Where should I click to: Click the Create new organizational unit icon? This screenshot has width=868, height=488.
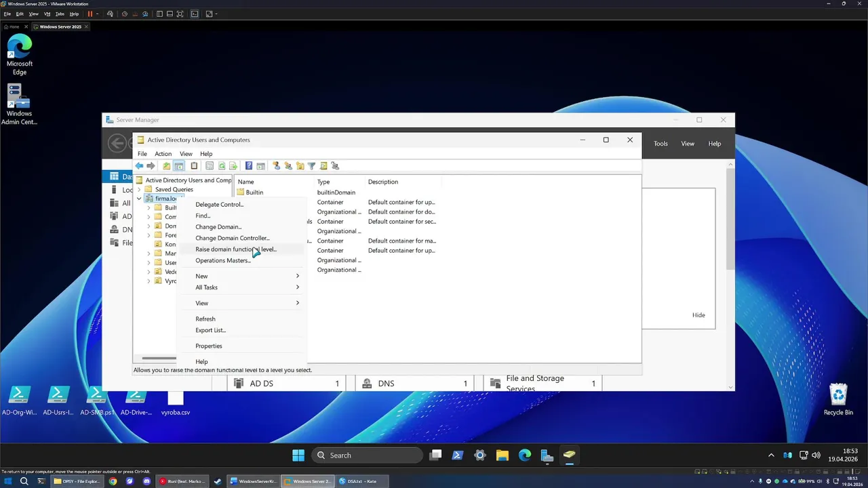click(x=300, y=166)
